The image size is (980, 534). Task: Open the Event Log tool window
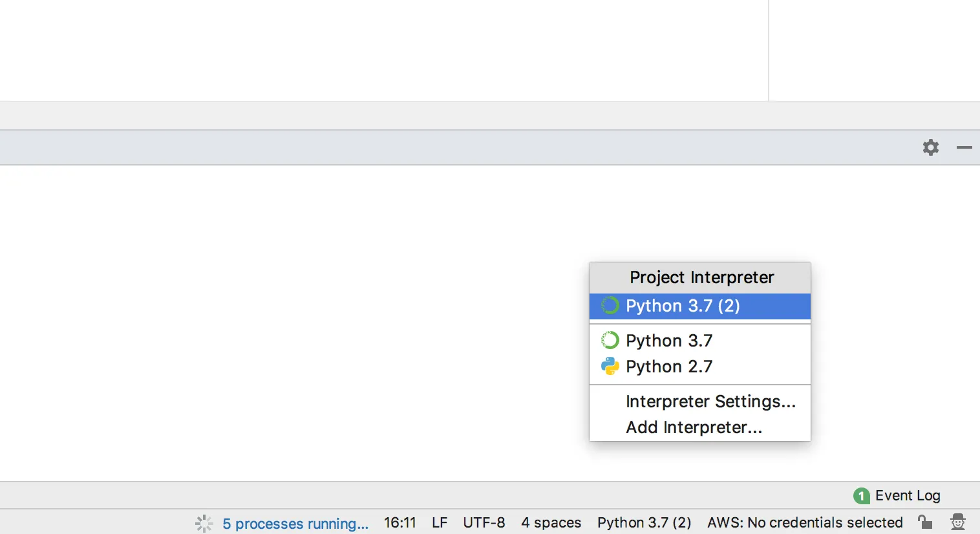coord(907,496)
